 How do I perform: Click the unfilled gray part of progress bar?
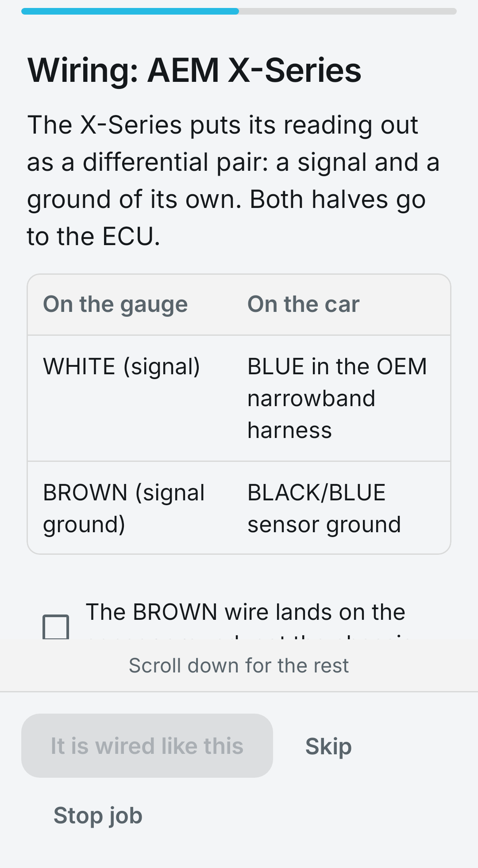click(x=348, y=11)
